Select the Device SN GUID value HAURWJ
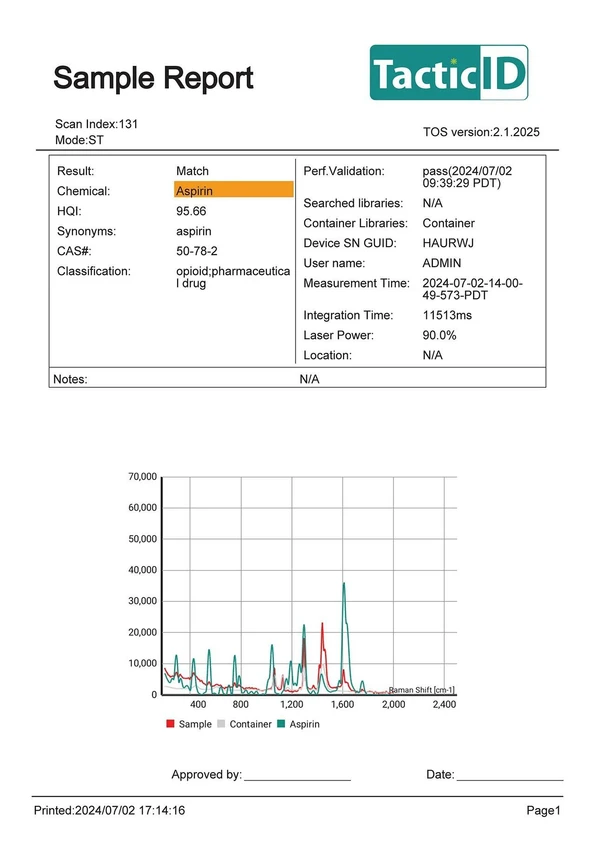The height and width of the screenshot is (842, 595). click(448, 243)
